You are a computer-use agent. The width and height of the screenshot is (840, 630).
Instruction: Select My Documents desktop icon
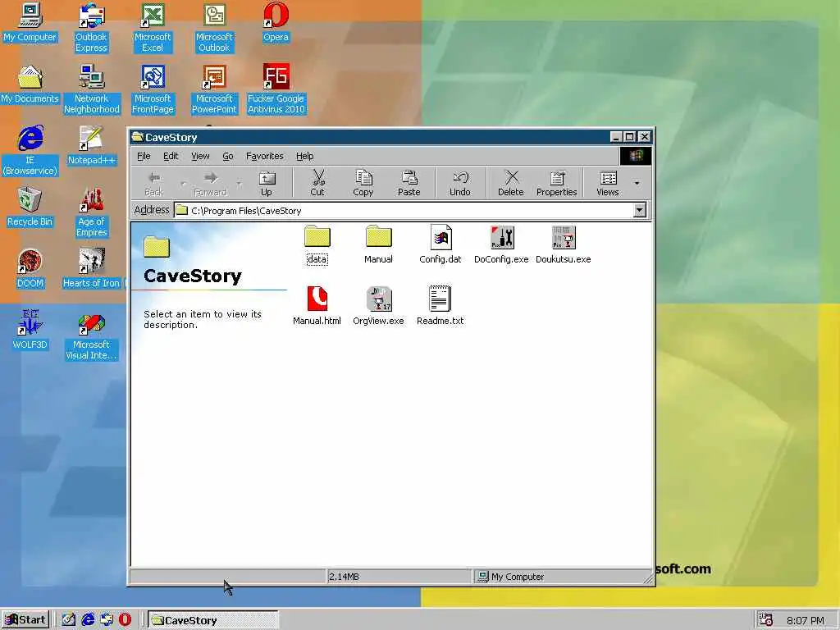[30, 84]
